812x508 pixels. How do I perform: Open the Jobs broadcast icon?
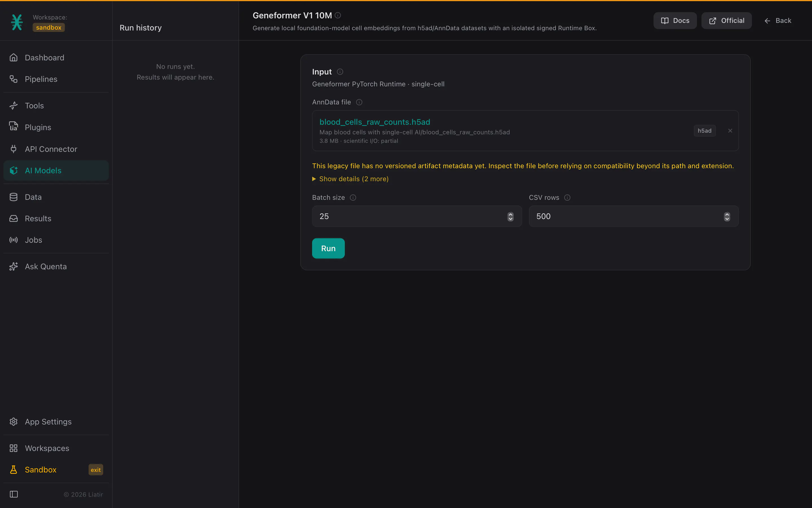click(x=14, y=240)
